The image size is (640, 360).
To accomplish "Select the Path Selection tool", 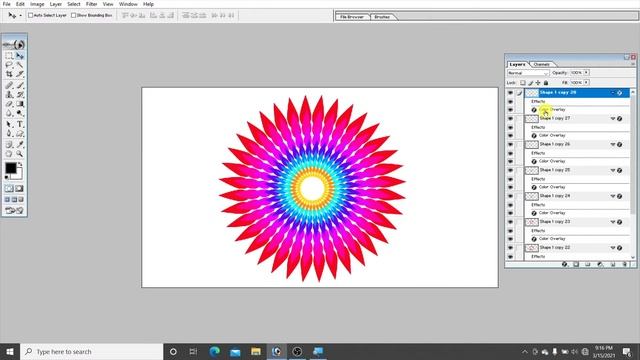I will pyautogui.click(x=9, y=124).
